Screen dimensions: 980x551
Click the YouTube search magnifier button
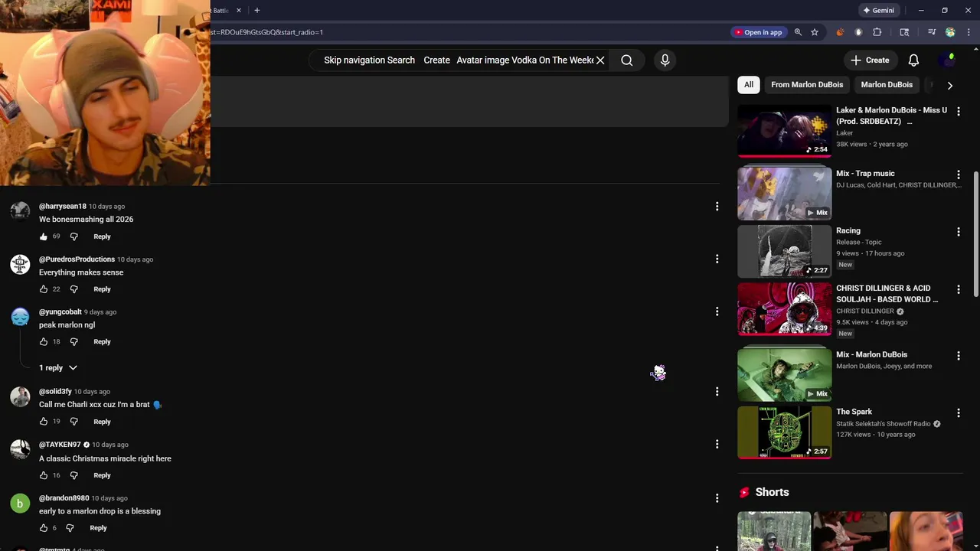tap(626, 60)
